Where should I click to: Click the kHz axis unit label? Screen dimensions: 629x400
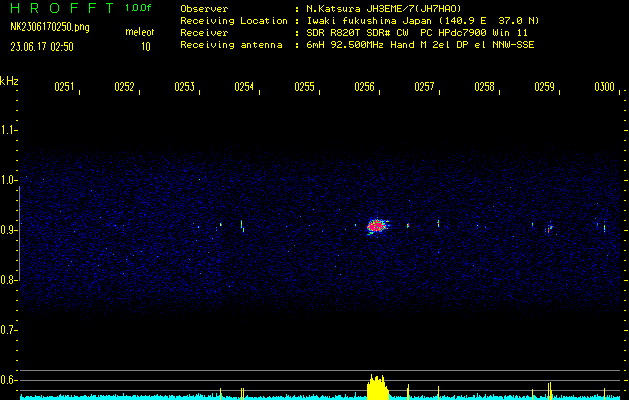pyautogui.click(x=9, y=80)
